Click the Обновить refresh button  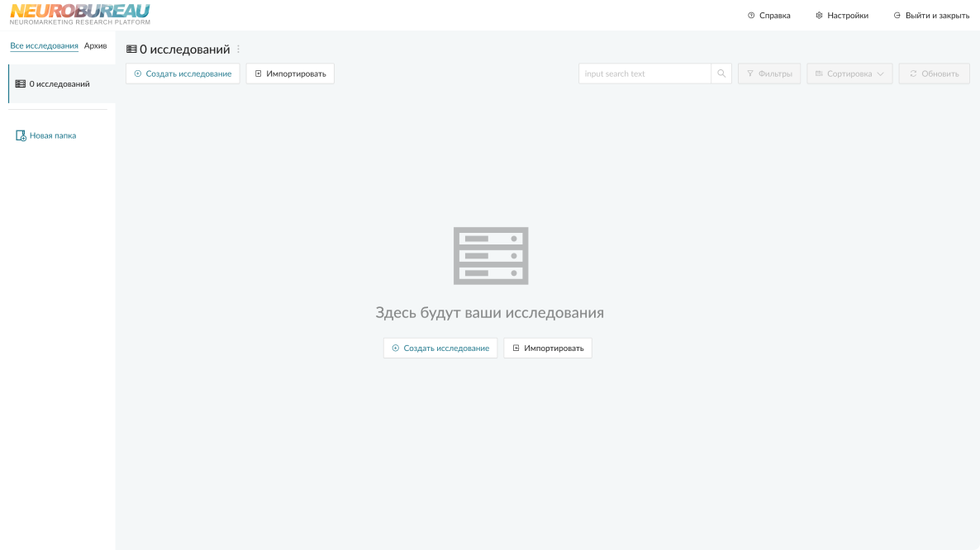pos(934,73)
